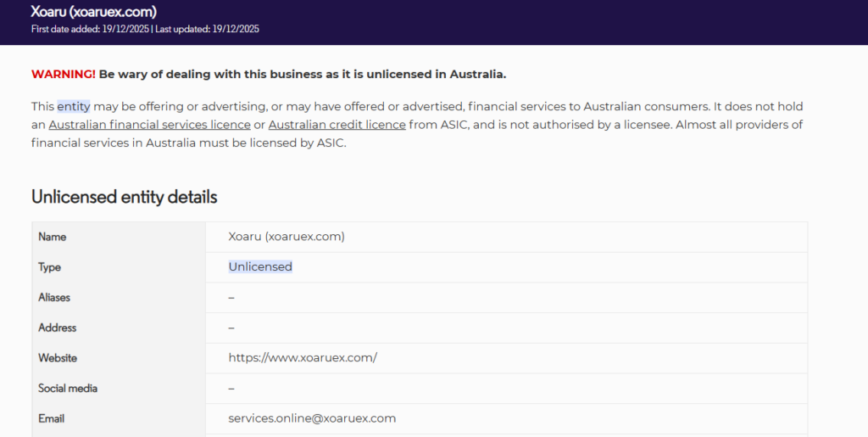
Task: Select the 'Name' row label
Action: 52,237
